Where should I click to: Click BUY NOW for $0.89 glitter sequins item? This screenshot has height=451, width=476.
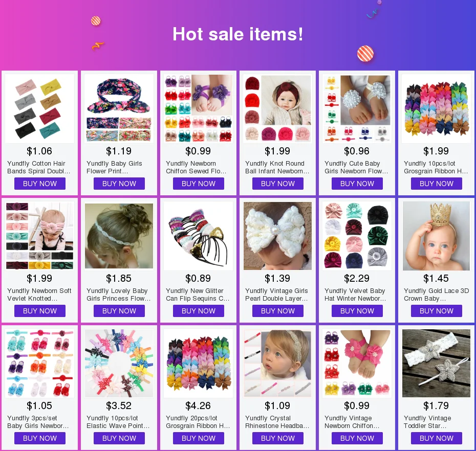(199, 311)
